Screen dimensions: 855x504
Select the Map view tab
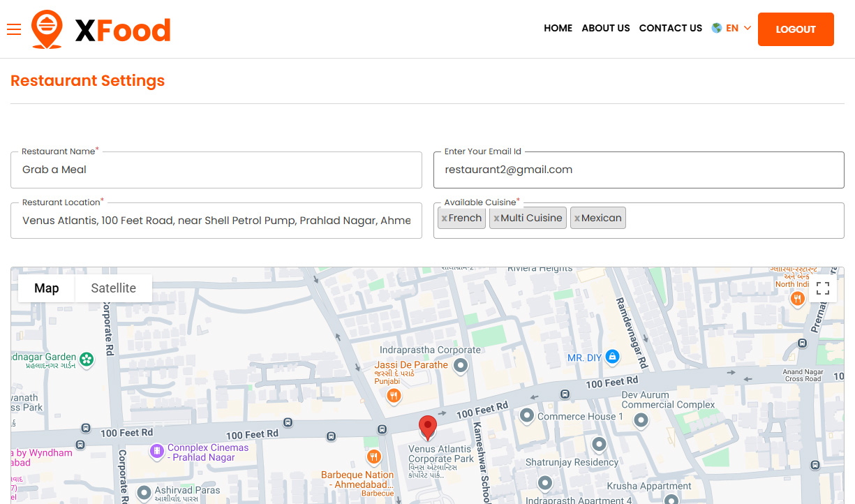47,288
